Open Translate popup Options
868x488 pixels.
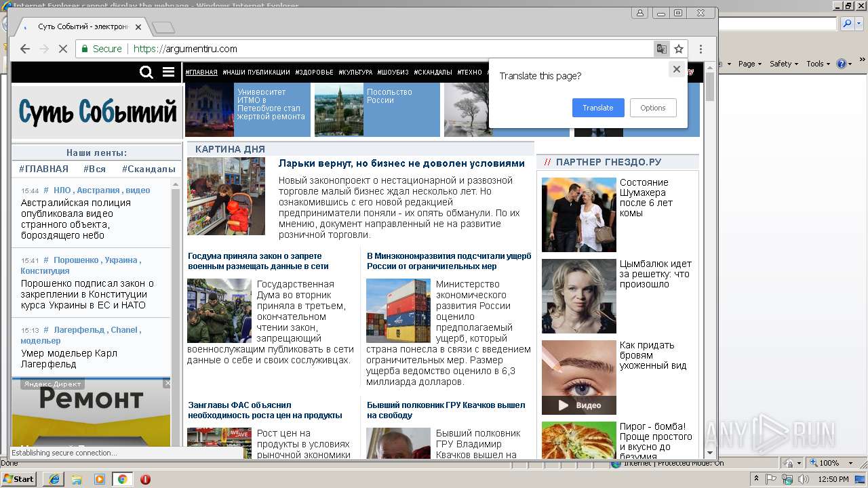click(653, 108)
